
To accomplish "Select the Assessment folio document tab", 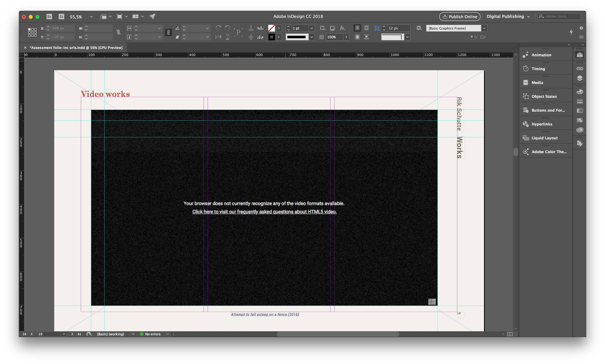I will click(76, 48).
